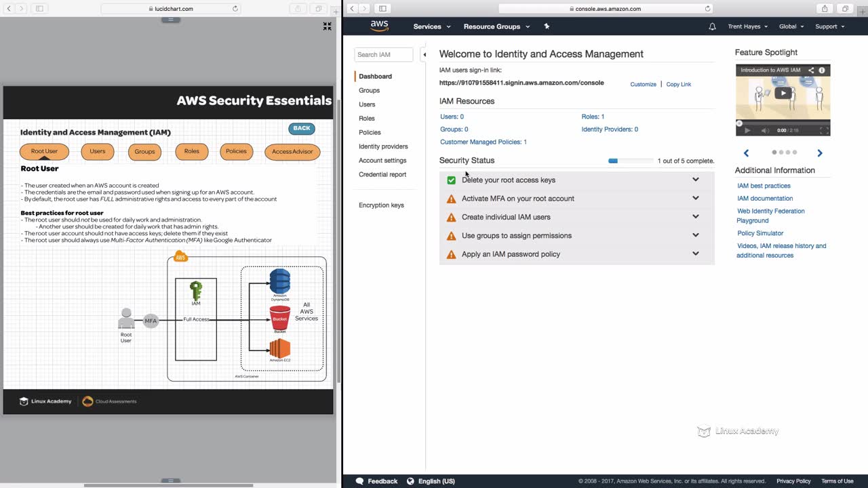The width and height of the screenshot is (868, 488).
Task: Collapse the IAM navigation sidebar arrow
Action: tap(425, 55)
